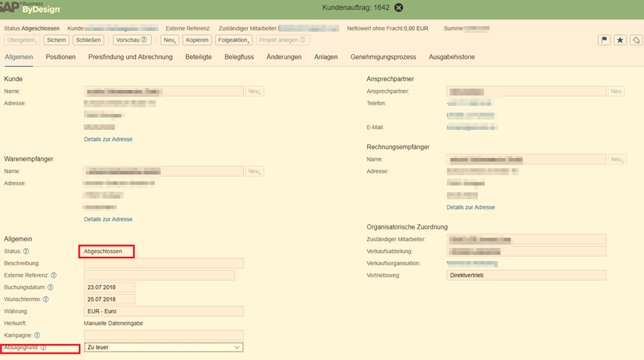Click the Kampagne input field
This screenshot has width=644, height=360.
coord(163,335)
